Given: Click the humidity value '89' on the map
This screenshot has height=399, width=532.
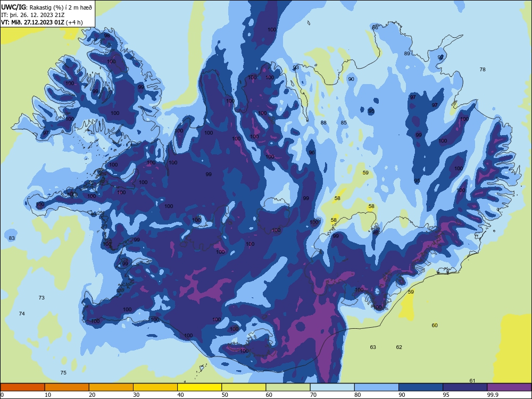Looking at the screenshot, I should click(407, 54).
